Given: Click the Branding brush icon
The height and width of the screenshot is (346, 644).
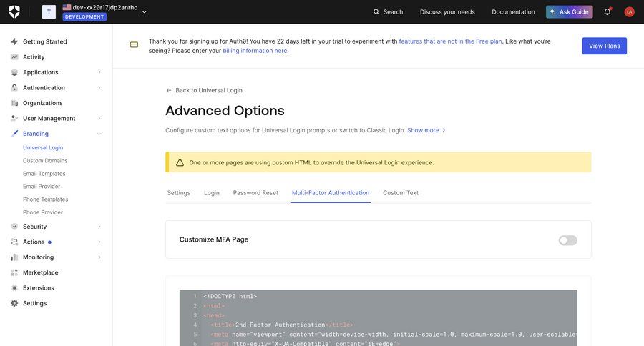Looking at the screenshot, I should (x=14, y=134).
